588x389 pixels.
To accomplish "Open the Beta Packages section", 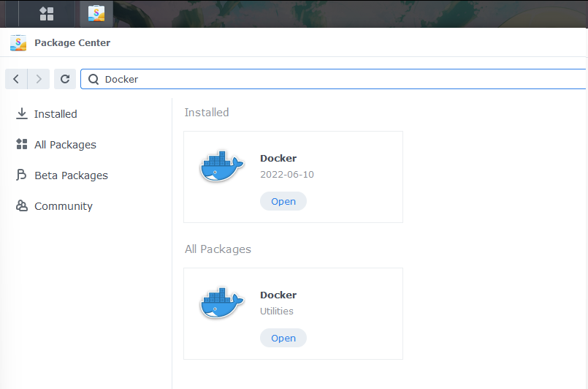I will pos(71,175).
